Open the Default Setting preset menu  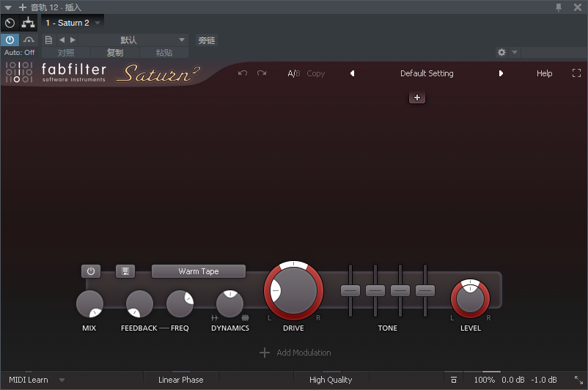tap(427, 73)
